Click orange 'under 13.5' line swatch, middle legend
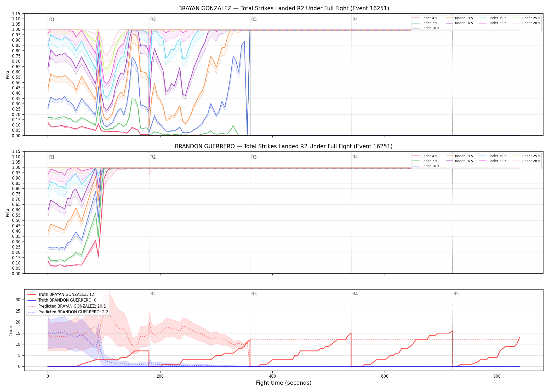549x392 pixels. [x=449, y=156]
